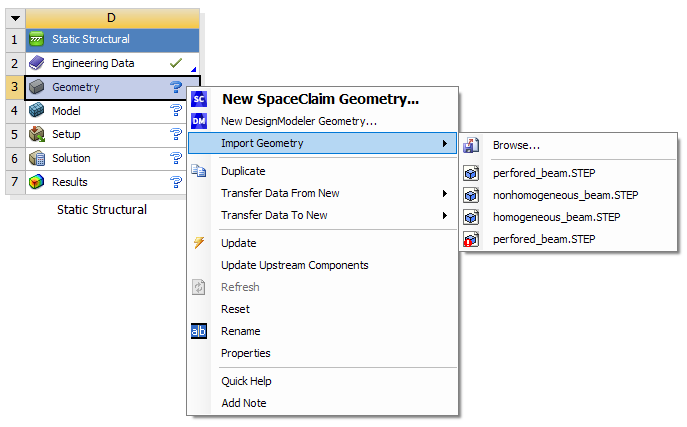
Task: Click the Setup cell icon
Action: coord(36,134)
